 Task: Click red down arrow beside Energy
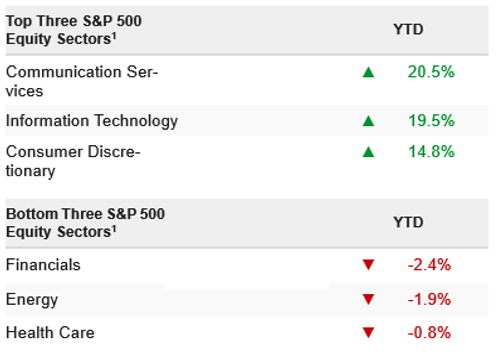(x=368, y=299)
